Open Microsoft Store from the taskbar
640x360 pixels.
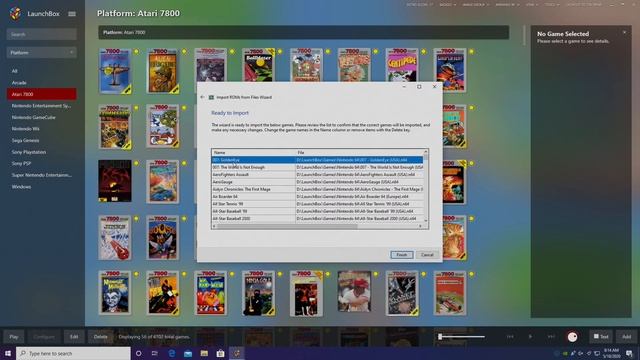[x=220, y=353]
